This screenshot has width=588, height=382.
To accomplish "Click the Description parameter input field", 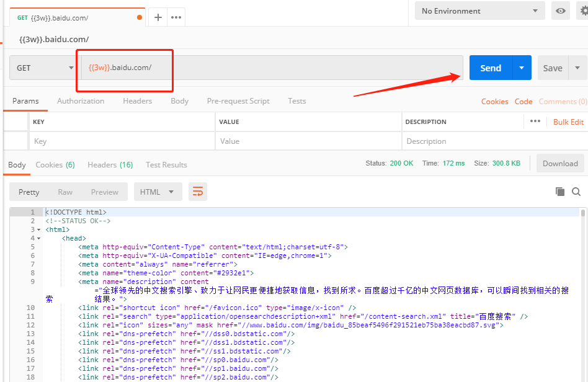I will [x=495, y=141].
